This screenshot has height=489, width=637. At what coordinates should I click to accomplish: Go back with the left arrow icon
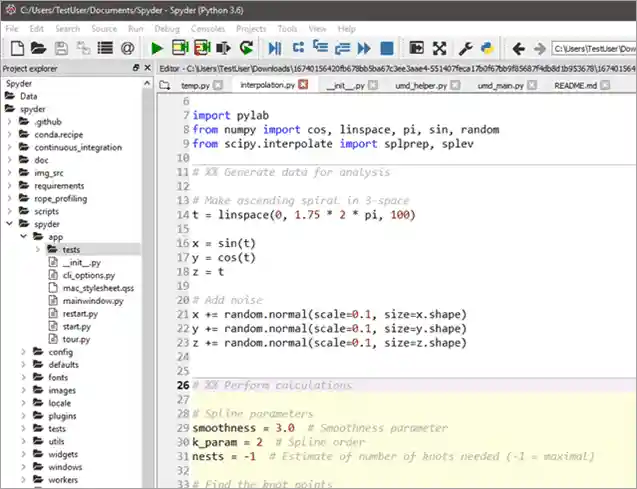(x=518, y=47)
